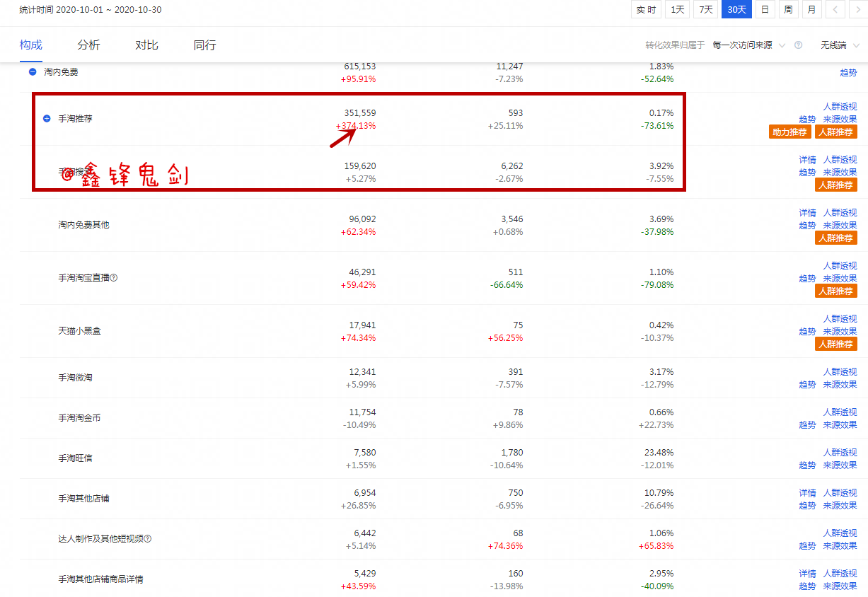Click help icon beside 每一次访问来源 dropdown
This screenshot has width=868, height=597.
798,45
